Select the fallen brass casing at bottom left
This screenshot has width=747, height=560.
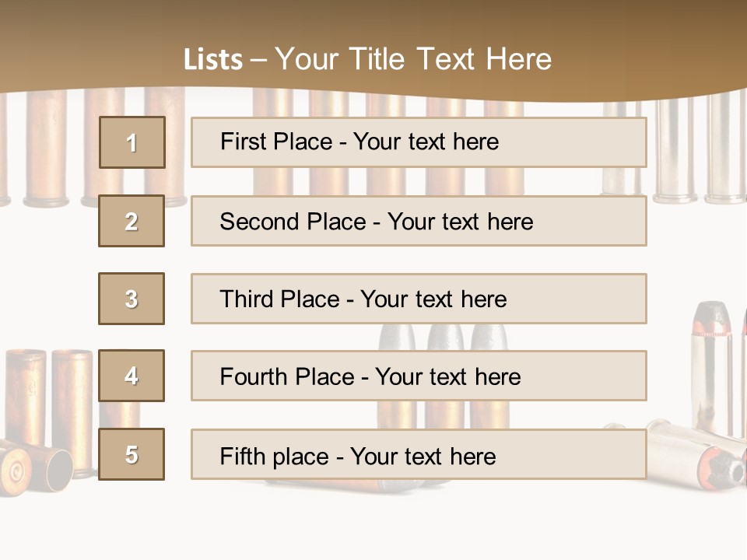pyautogui.click(x=27, y=465)
